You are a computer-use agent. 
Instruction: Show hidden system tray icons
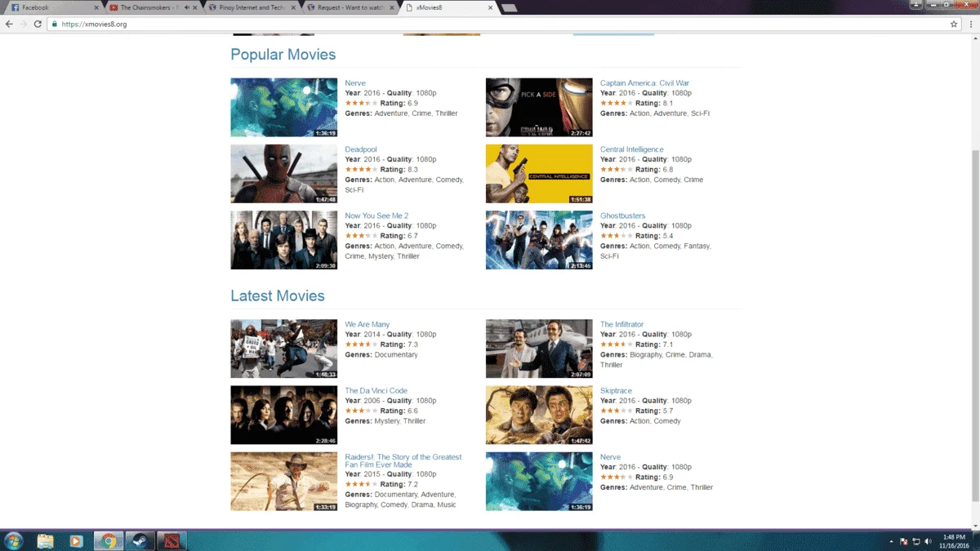[891, 541]
